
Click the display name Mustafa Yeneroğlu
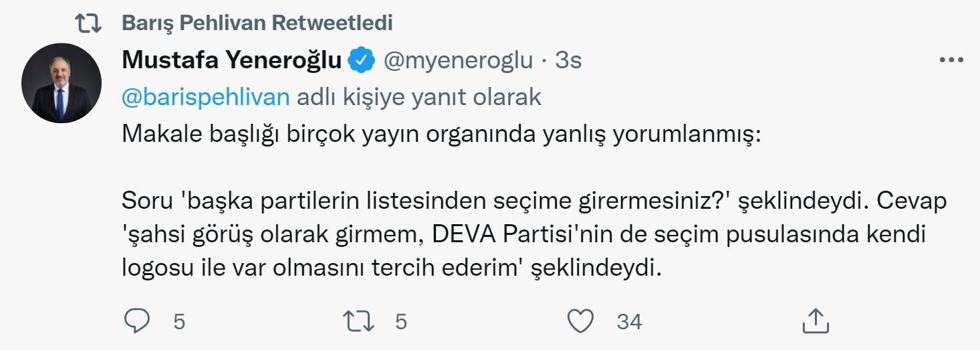[x=233, y=61]
